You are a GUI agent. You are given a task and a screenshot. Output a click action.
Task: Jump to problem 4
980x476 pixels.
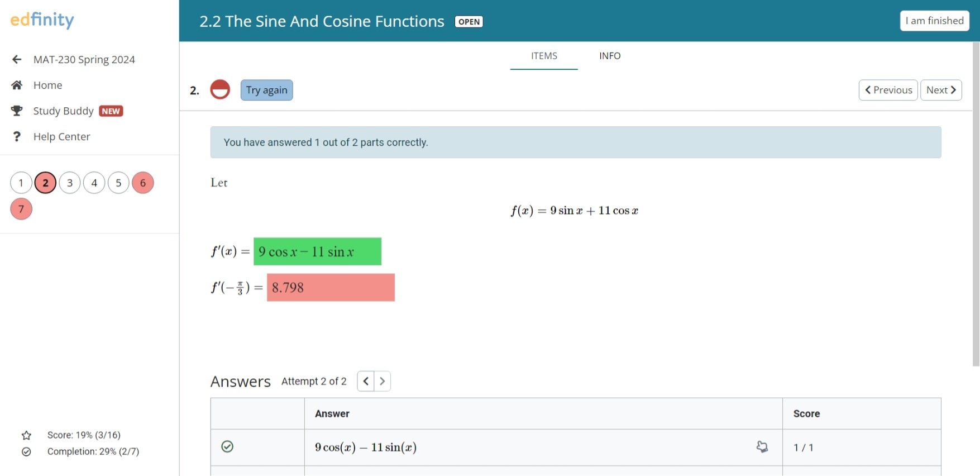[x=94, y=183]
